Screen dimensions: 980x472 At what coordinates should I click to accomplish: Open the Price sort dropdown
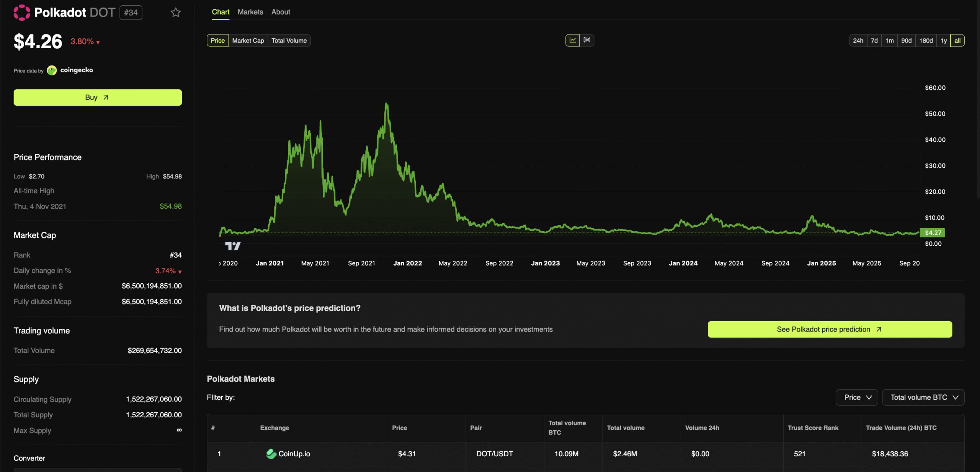[856, 397]
